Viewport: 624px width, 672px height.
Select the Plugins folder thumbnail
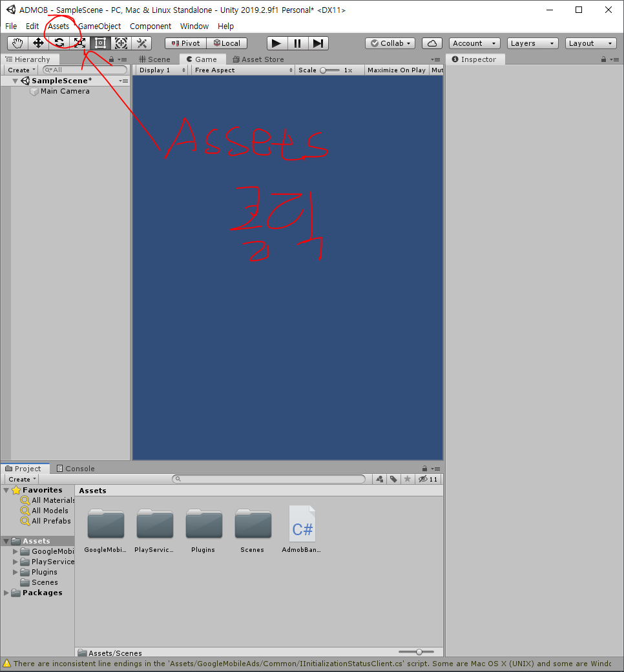pyautogui.click(x=203, y=524)
